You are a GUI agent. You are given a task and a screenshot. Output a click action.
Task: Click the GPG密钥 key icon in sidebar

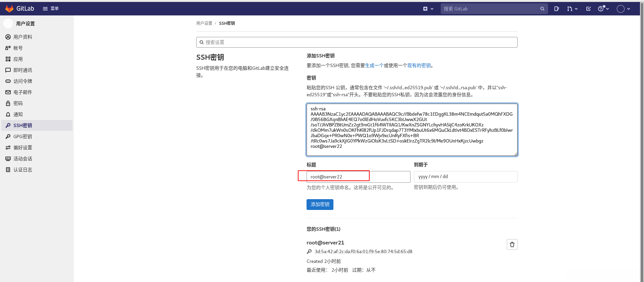pyautogui.click(x=8, y=136)
